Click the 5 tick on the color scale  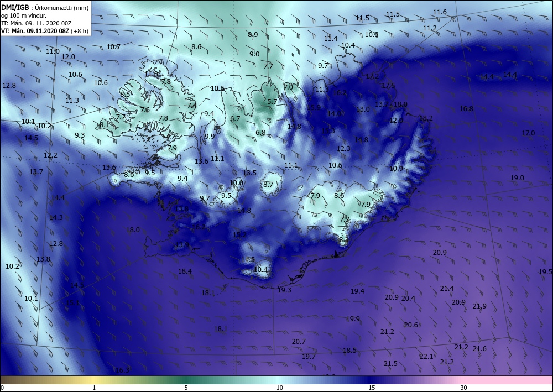186,388
